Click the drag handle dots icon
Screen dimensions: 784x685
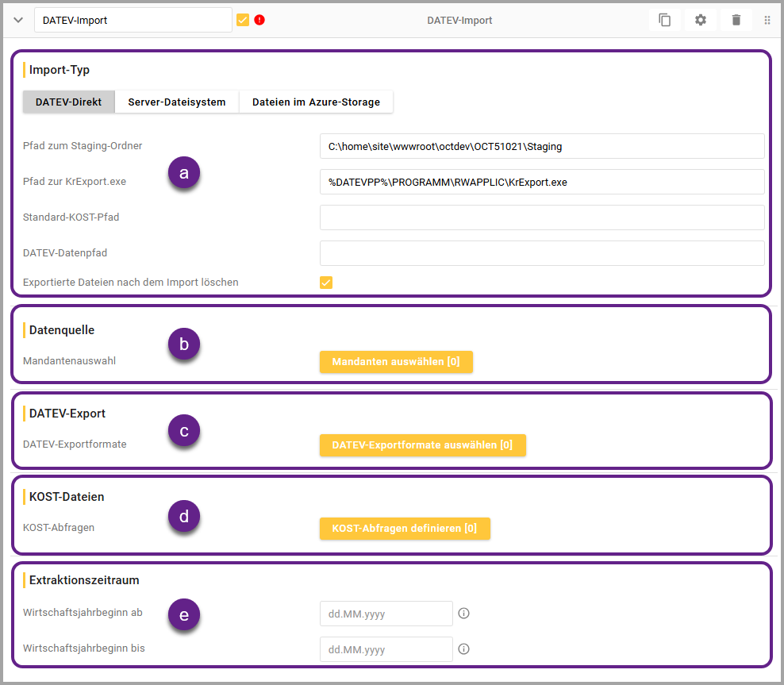point(767,21)
